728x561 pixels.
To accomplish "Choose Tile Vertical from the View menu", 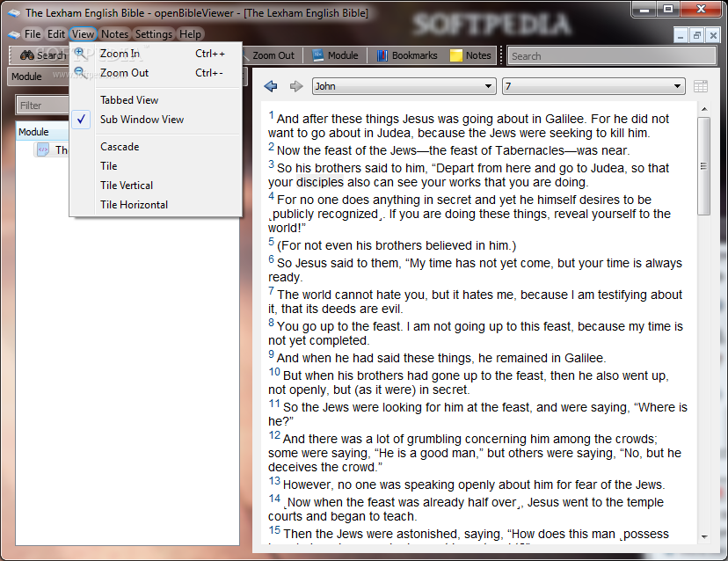I will (x=156, y=186).
